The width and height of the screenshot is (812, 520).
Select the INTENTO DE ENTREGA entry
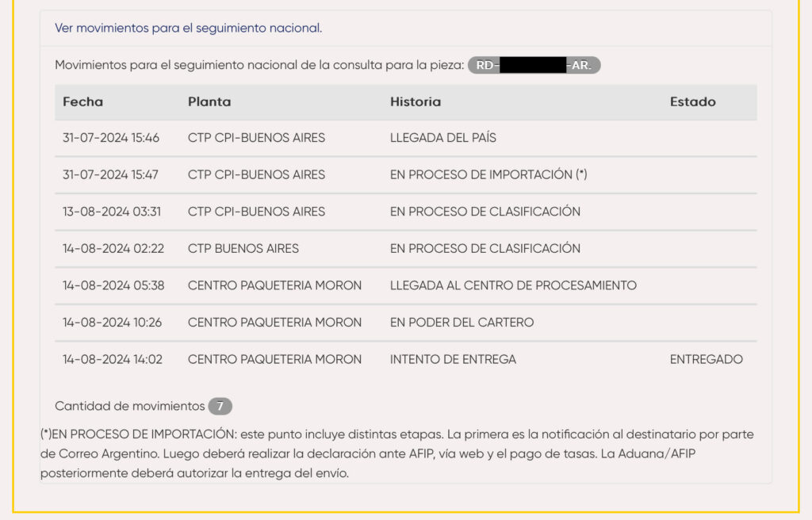tap(453, 359)
